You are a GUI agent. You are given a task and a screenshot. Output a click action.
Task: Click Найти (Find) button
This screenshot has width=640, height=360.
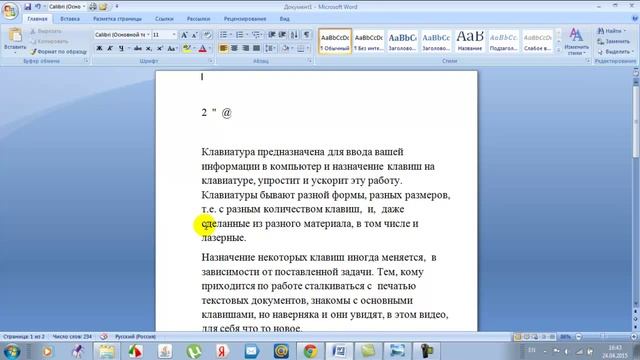tap(611, 31)
